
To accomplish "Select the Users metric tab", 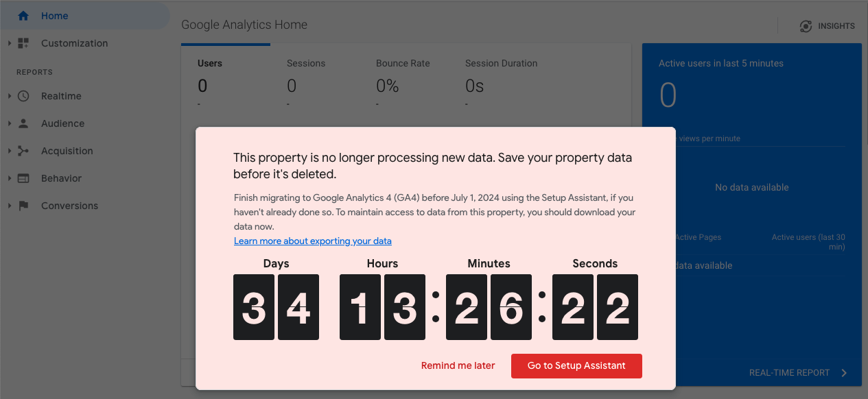I will 210,63.
